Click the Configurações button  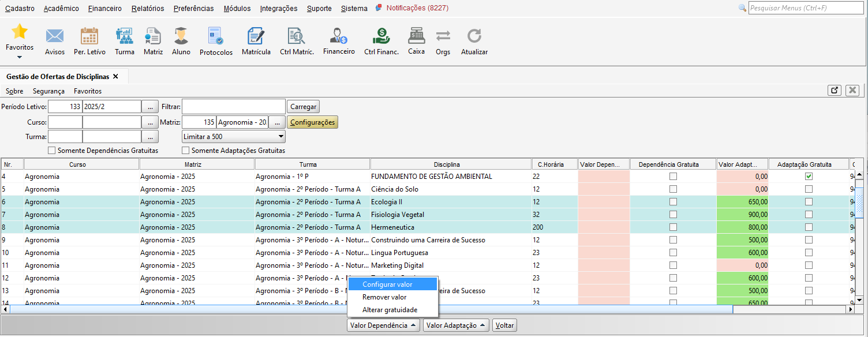coord(312,122)
